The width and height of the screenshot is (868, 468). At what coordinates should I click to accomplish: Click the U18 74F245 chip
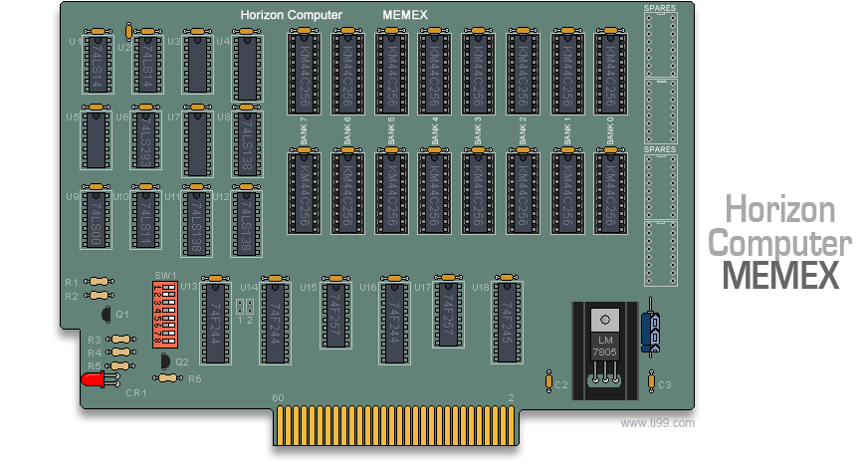507,323
